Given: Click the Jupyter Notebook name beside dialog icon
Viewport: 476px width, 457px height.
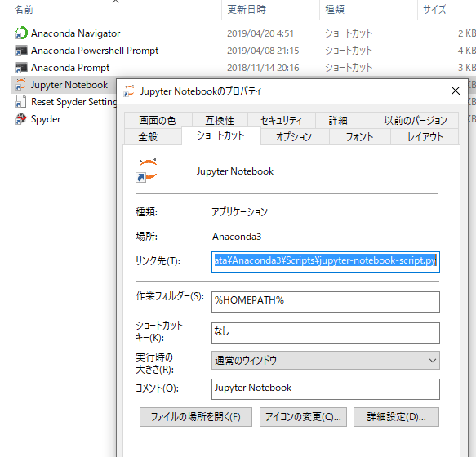Looking at the screenshot, I should (235, 171).
